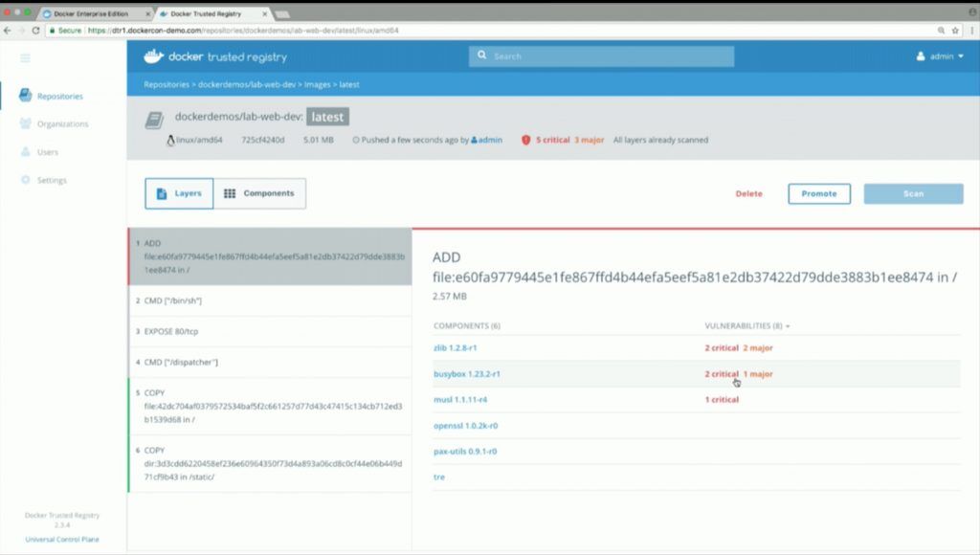Image resolution: width=980 pixels, height=555 pixels.
Task: Open the pax-utils 0.9.1-r0 component link
Action: 465,452
